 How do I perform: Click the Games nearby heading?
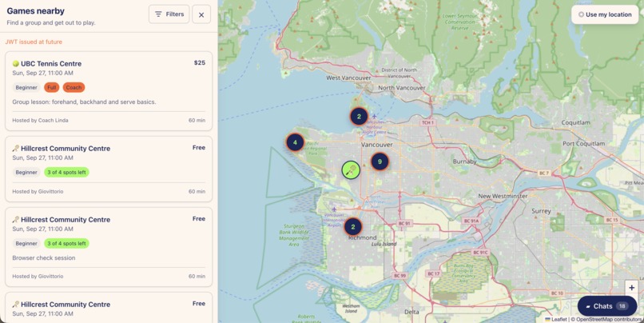(36, 11)
